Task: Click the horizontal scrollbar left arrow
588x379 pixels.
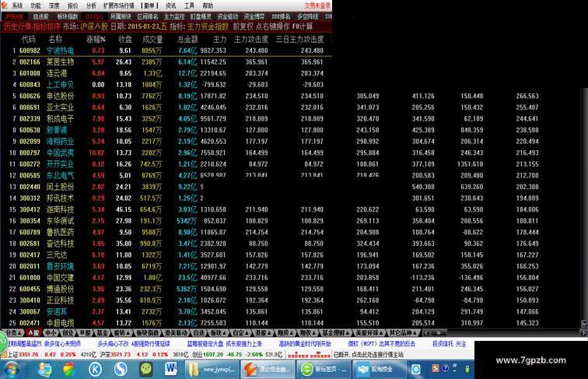Action: 425,333
